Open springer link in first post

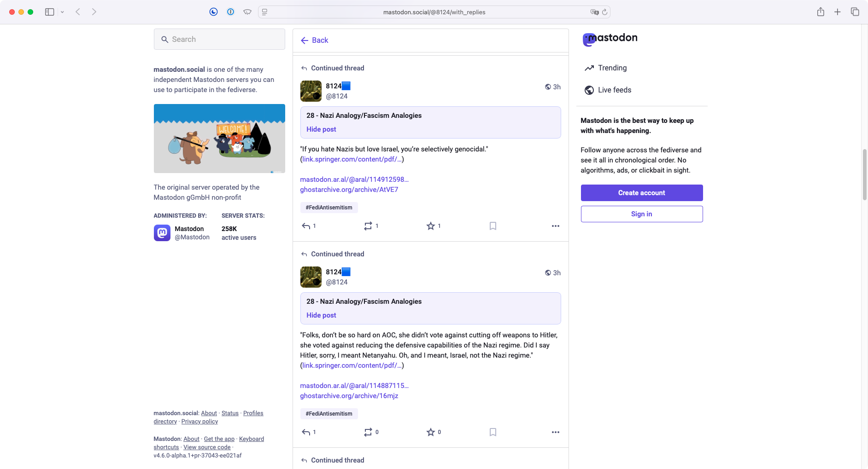coord(352,159)
